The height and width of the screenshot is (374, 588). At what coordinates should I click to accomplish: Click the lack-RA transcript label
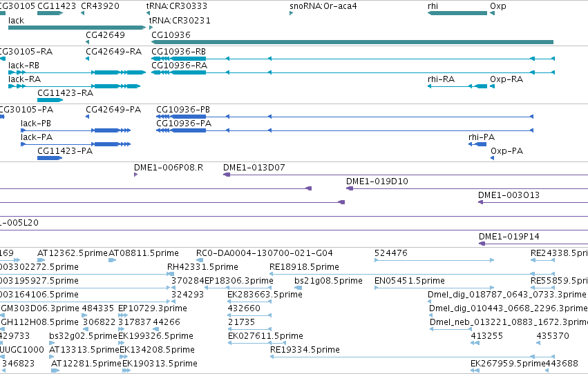pyautogui.click(x=24, y=79)
